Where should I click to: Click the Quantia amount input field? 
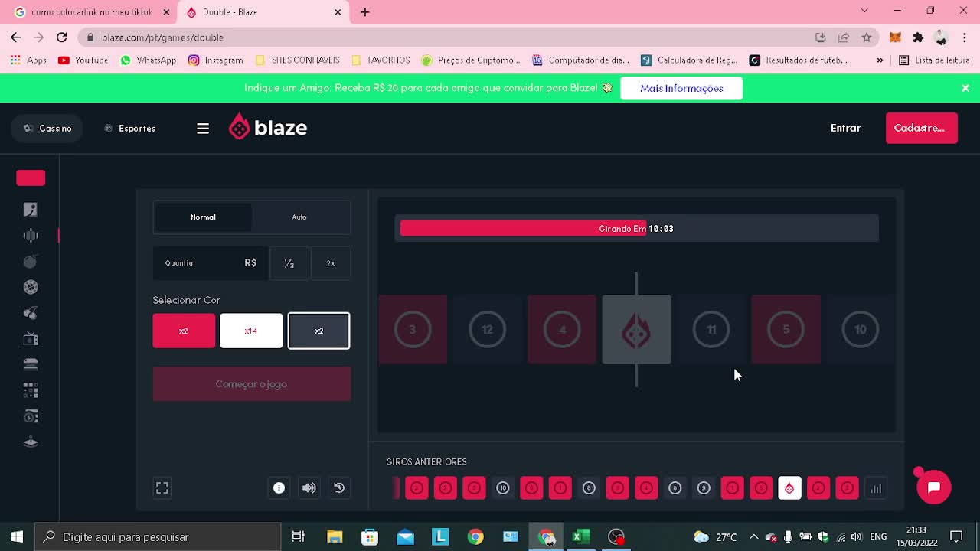click(x=210, y=263)
